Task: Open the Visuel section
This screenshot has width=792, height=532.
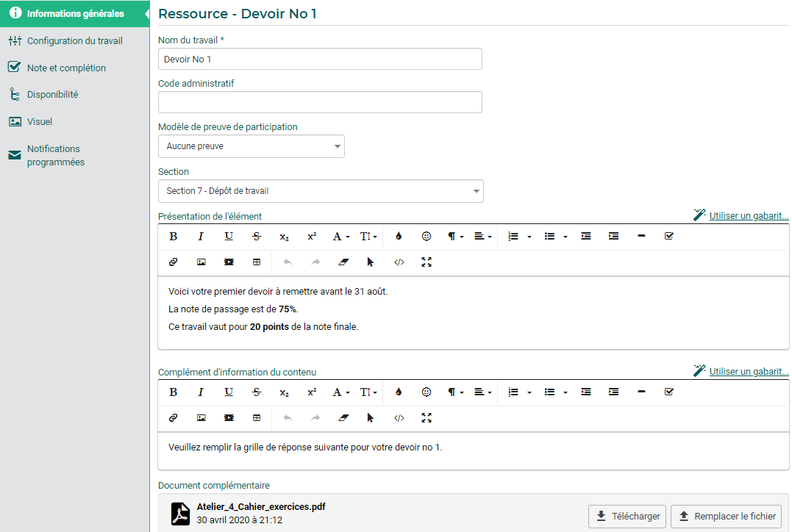Action: point(40,122)
